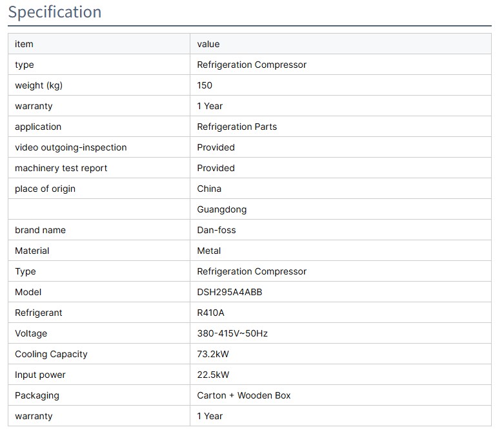Click the Specification heading
The height and width of the screenshot is (436, 504).
tap(55, 12)
